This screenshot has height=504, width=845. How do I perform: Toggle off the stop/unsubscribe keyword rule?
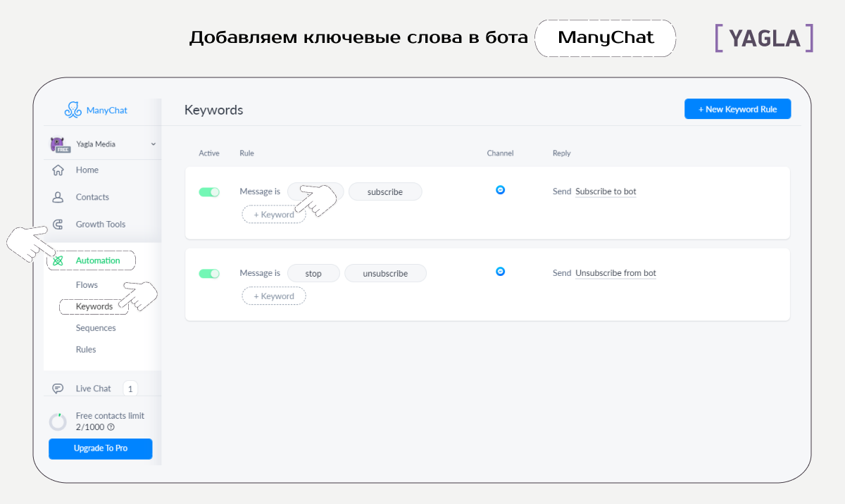pos(209,273)
